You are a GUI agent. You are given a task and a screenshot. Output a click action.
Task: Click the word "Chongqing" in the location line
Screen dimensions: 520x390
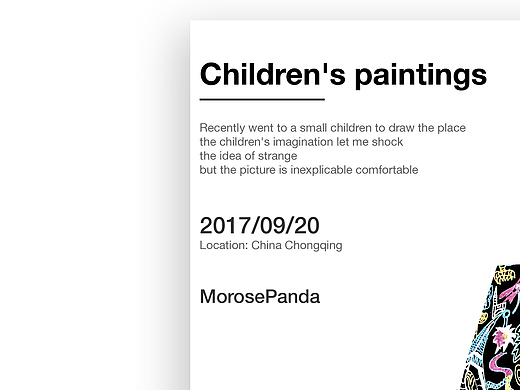tap(313, 246)
